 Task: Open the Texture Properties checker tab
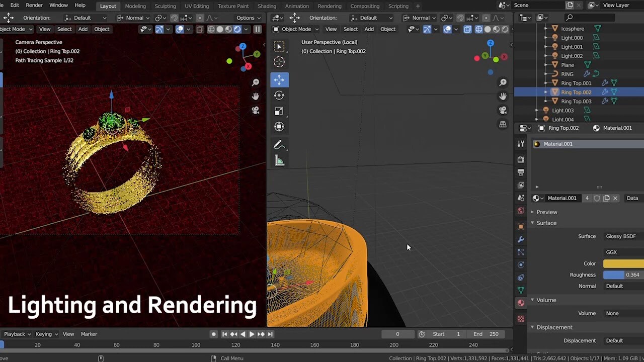pos(521,318)
